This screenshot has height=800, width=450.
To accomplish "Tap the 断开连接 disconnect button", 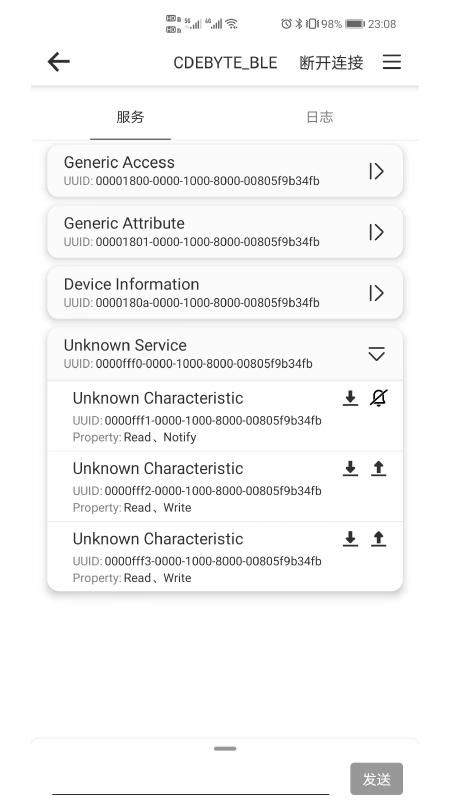I will [x=331, y=62].
